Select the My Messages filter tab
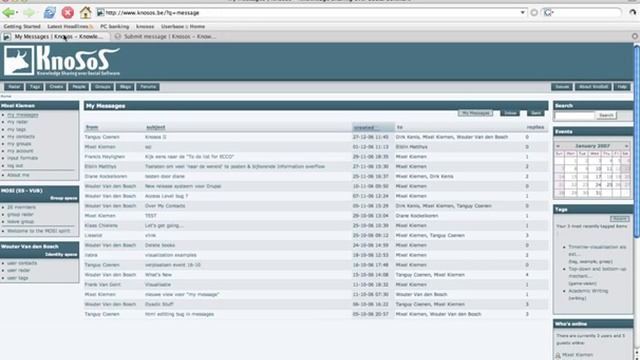 [x=475, y=113]
